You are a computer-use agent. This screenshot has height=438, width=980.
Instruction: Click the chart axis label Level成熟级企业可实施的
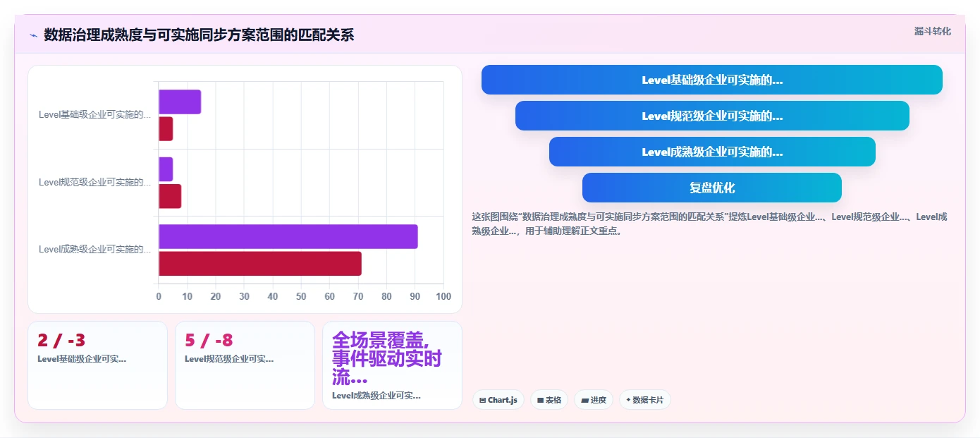(95, 249)
